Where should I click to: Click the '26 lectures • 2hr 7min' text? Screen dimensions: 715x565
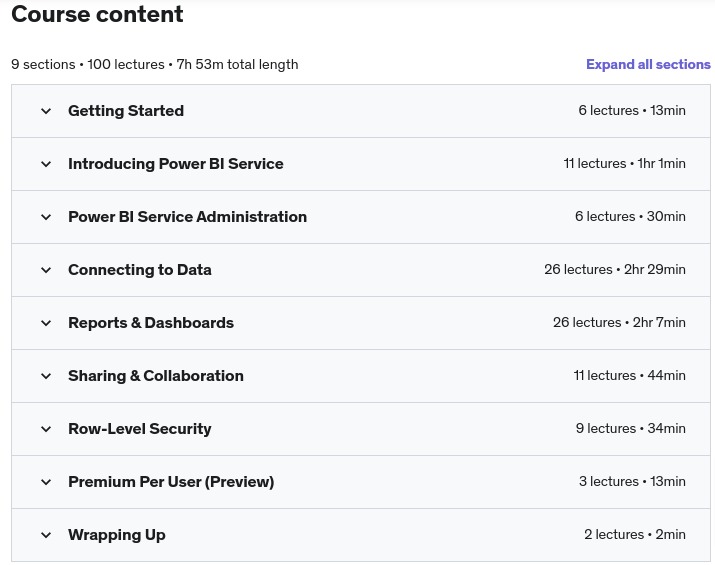(x=619, y=322)
